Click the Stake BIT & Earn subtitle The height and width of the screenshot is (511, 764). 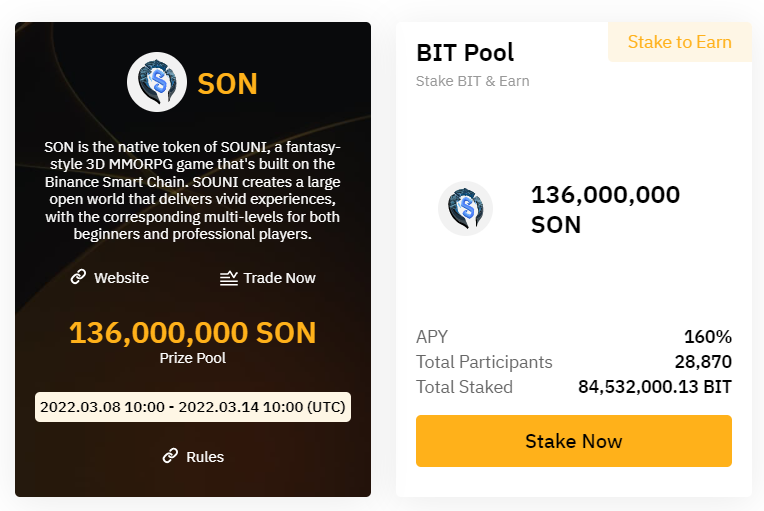point(472,81)
